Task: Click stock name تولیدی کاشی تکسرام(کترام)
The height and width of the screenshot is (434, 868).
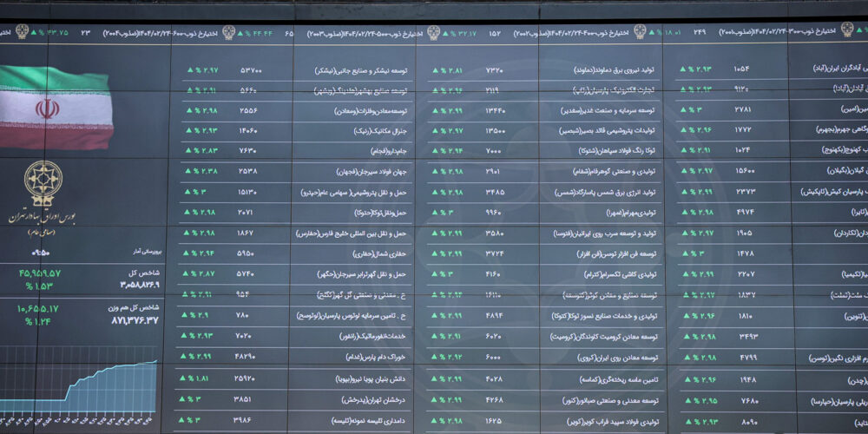Action: [x=620, y=274]
